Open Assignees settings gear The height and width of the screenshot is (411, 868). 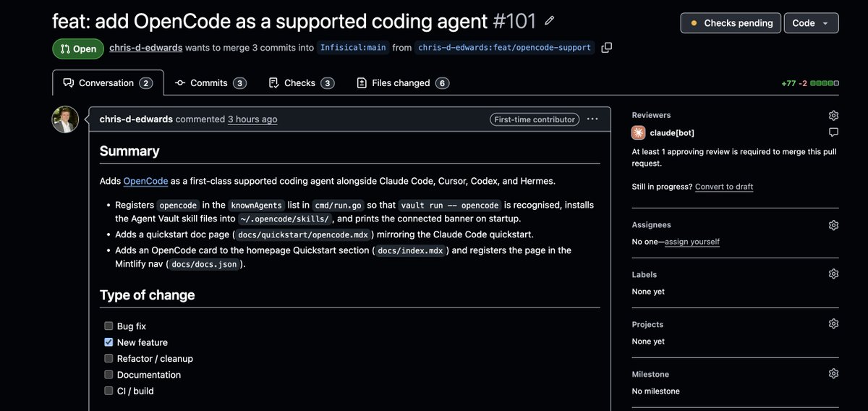click(x=833, y=225)
